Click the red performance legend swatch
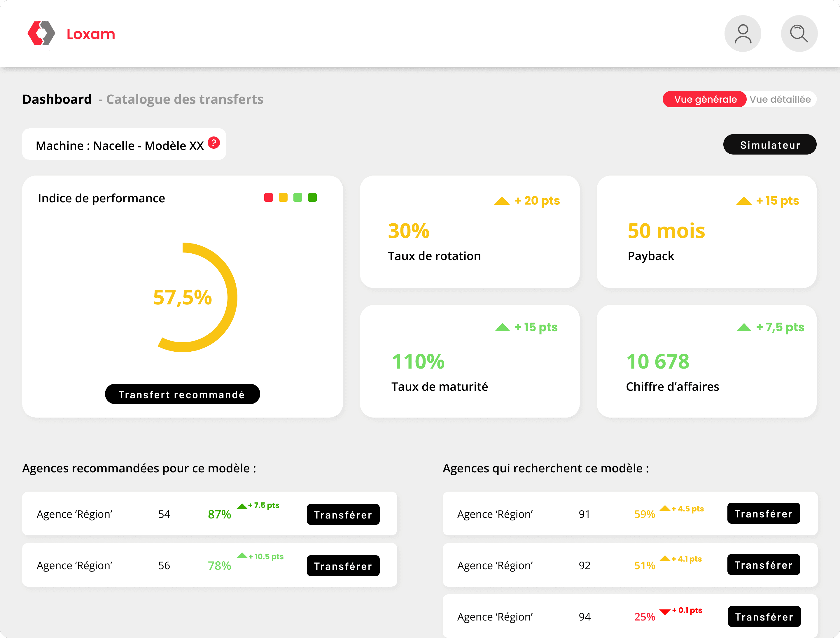 [268, 197]
